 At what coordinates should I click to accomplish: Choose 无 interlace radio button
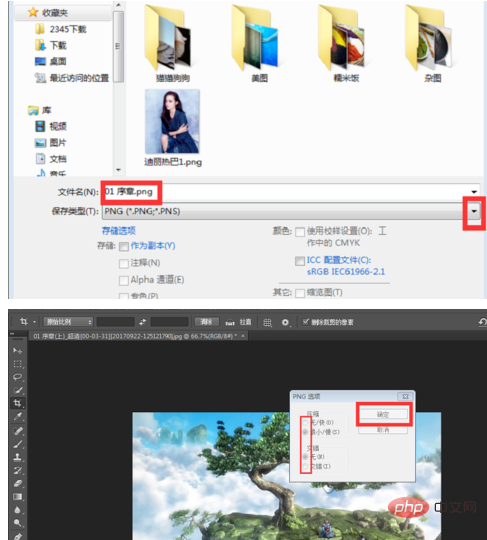point(305,457)
